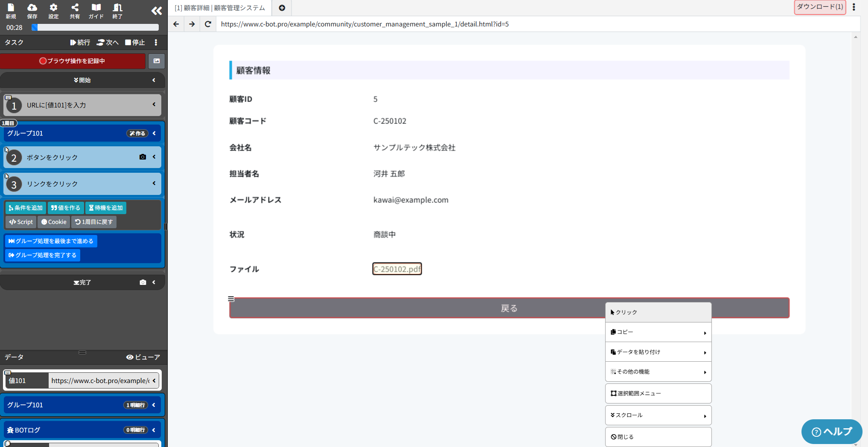The image size is (868, 447).
Task: Click the 終了 (exit) door icon
Action: (117, 11)
